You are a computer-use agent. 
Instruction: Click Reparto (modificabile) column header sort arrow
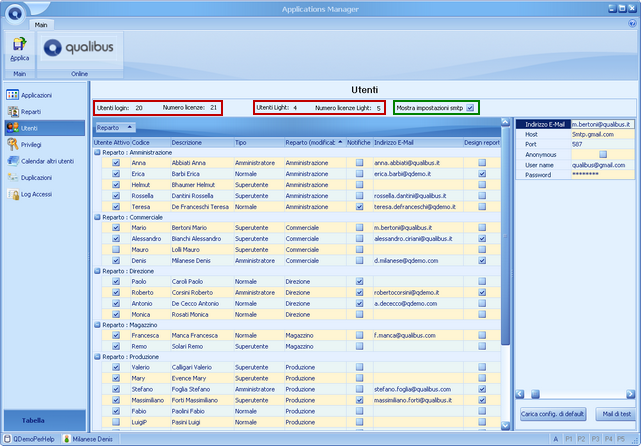tap(340, 142)
